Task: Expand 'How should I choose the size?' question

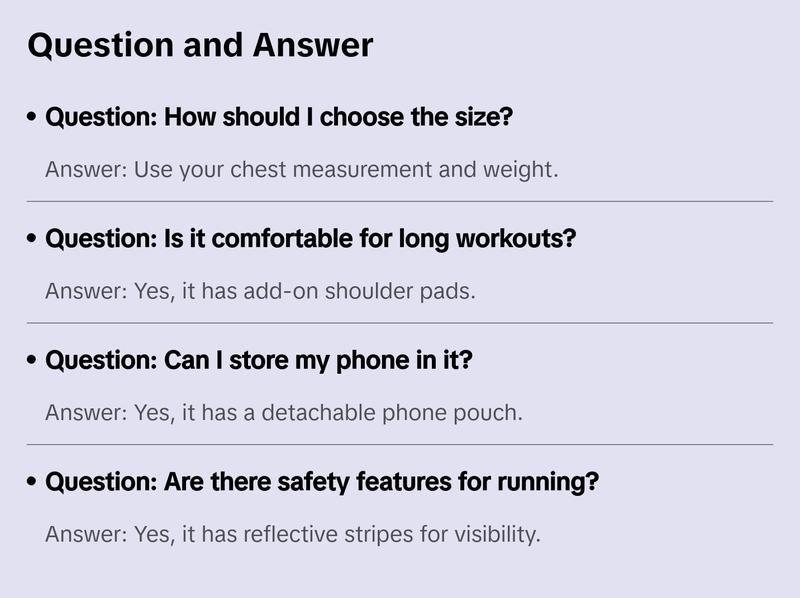Action: pos(279,118)
